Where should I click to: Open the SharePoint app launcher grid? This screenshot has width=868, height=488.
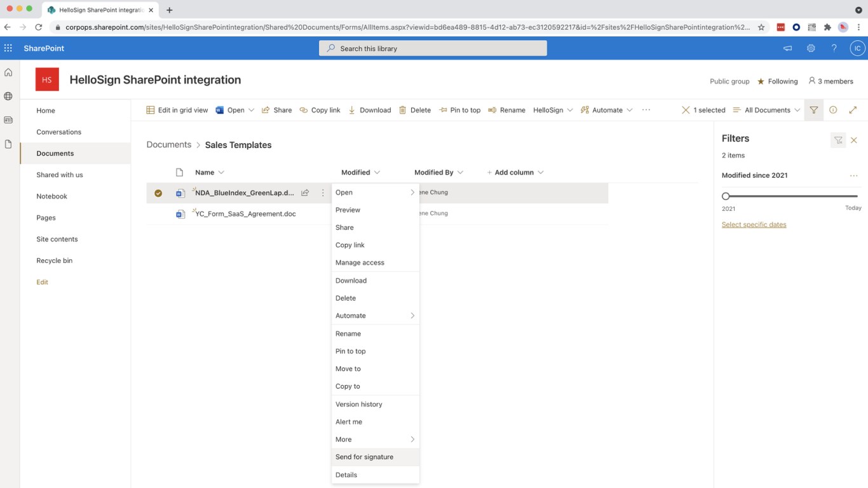click(8, 48)
